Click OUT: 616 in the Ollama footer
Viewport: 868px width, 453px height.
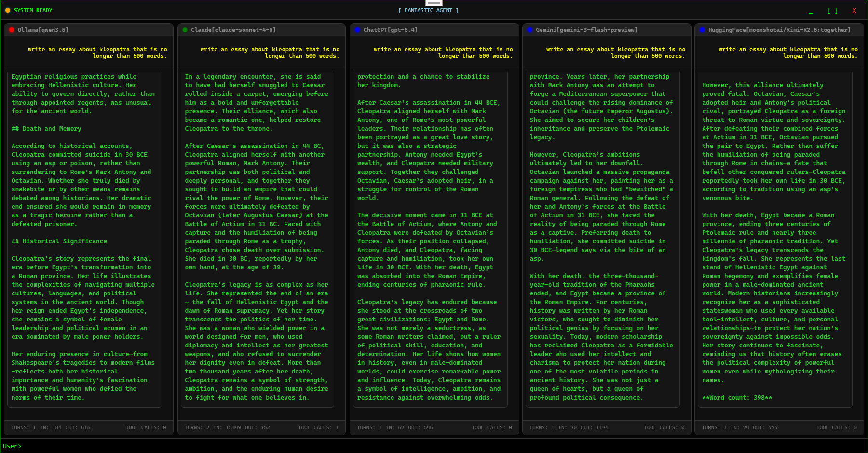pyautogui.click(x=78, y=427)
